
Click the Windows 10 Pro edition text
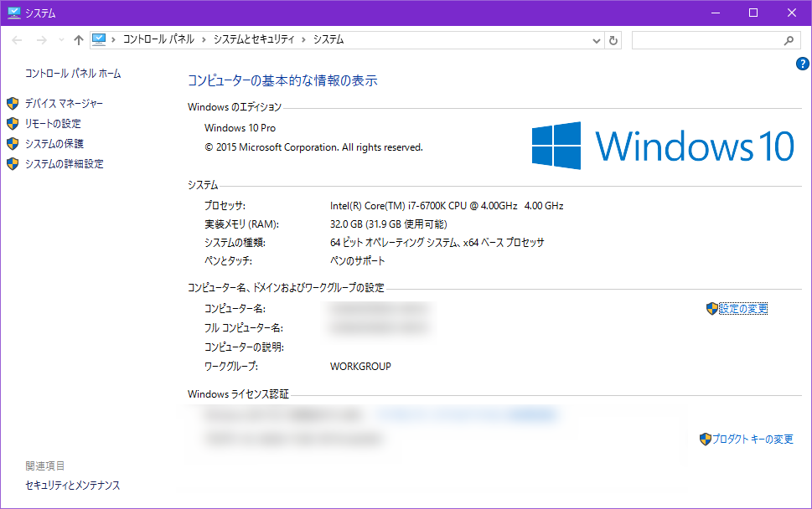(x=240, y=128)
